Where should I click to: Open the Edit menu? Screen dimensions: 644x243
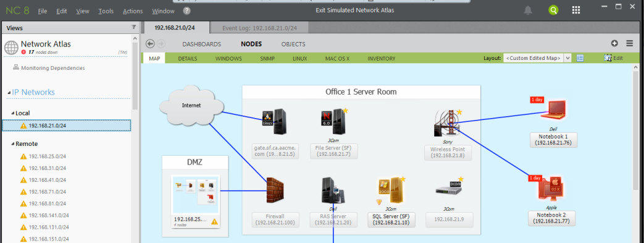tap(62, 11)
